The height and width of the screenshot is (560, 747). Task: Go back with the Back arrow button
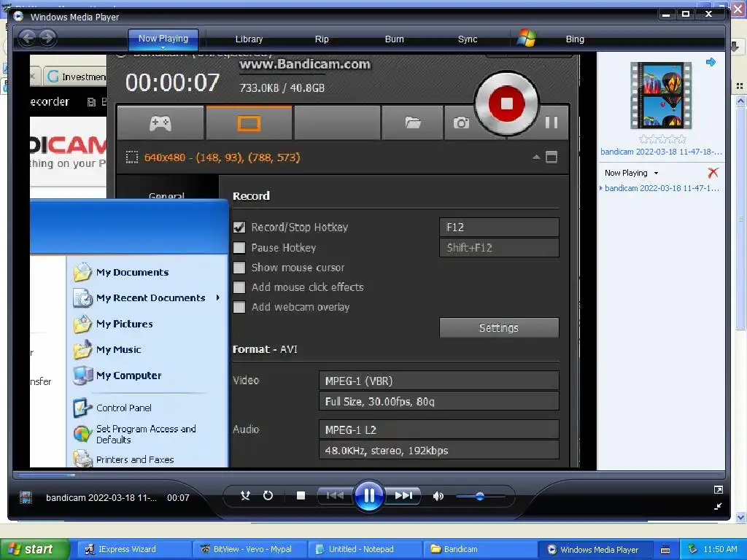click(28, 38)
